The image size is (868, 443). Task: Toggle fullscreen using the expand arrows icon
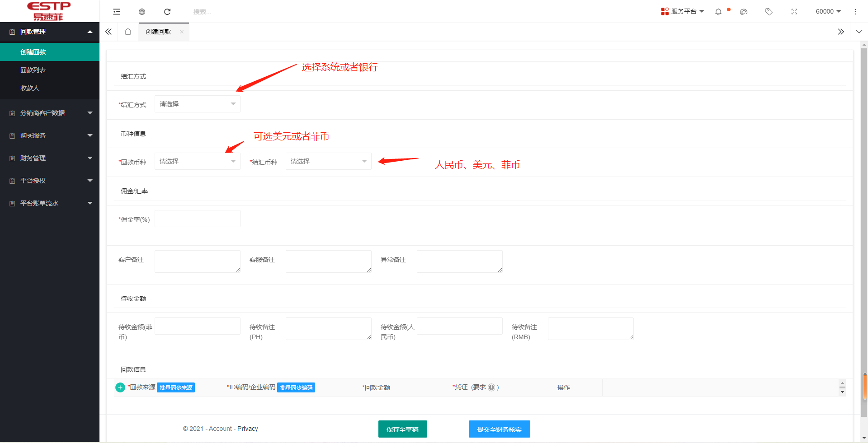(x=794, y=12)
